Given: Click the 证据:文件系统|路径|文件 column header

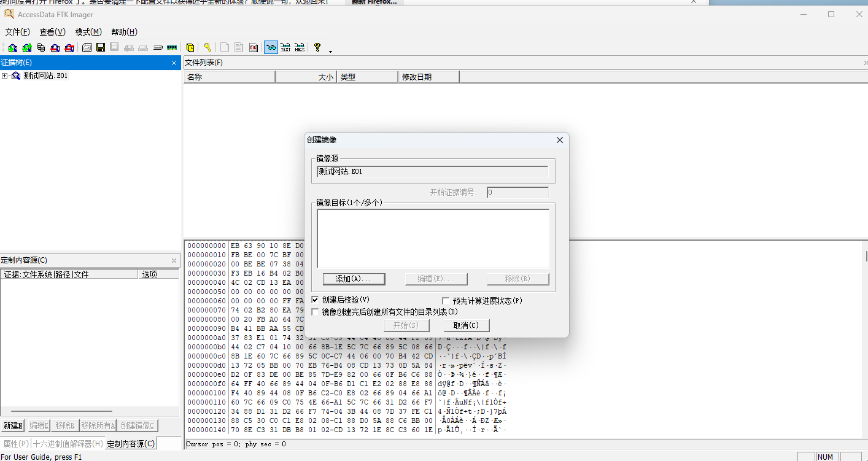Looking at the screenshot, I should pyautogui.click(x=69, y=274).
